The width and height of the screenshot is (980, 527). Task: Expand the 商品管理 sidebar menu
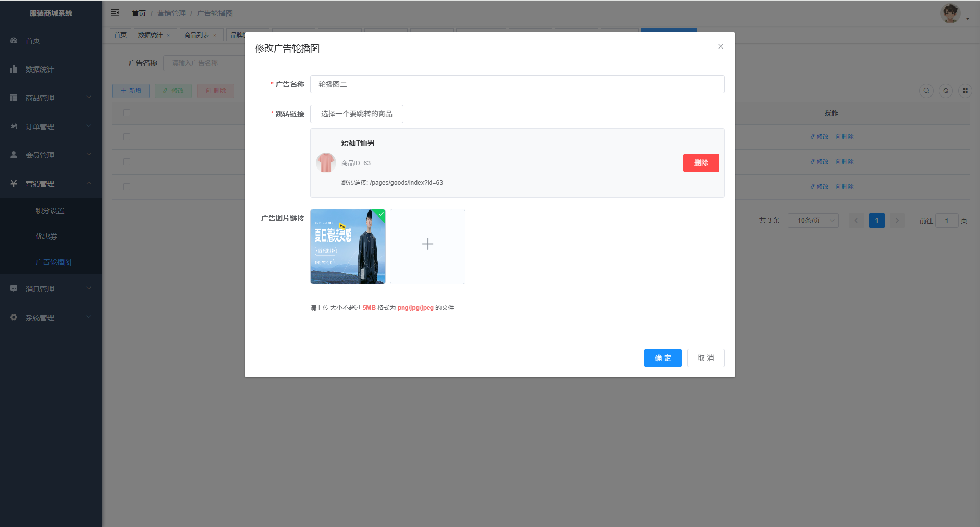click(x=51, y=98)
